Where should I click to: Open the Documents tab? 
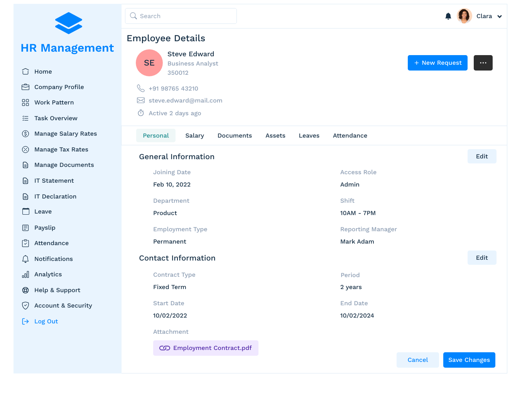(x=235, y=136)
